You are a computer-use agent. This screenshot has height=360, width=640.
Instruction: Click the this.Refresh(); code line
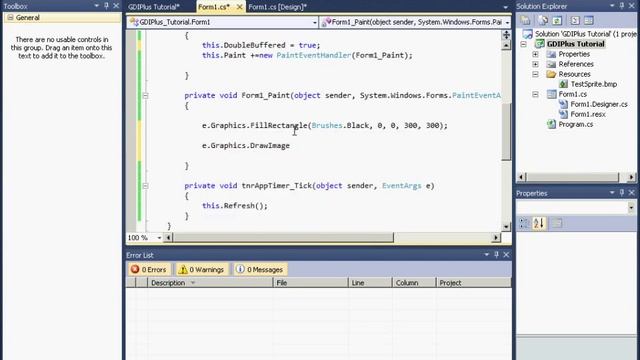235,206
